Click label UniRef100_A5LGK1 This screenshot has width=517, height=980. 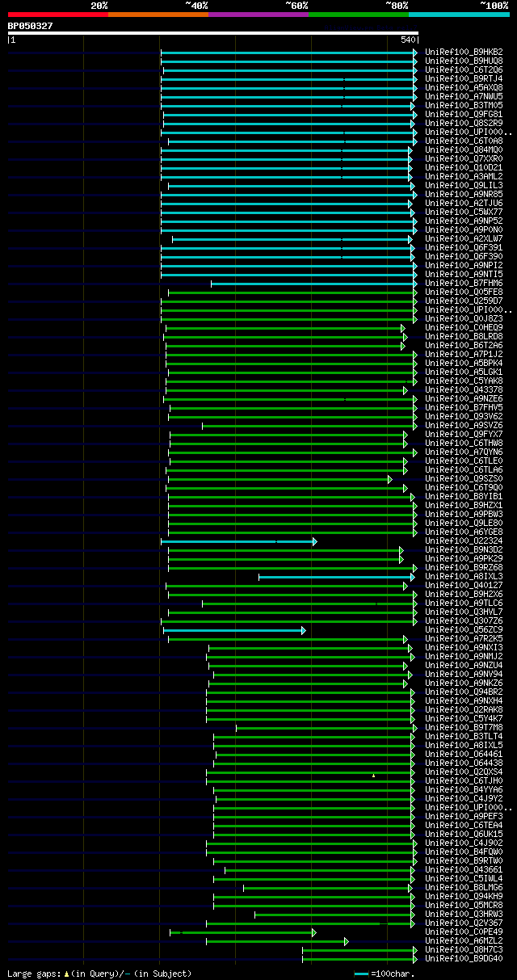click(x=464, y=372)
